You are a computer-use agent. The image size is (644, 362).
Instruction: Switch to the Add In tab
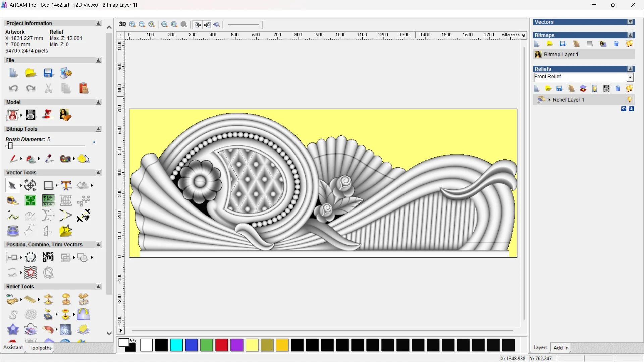pyautogui.click(x=561, y=348)
